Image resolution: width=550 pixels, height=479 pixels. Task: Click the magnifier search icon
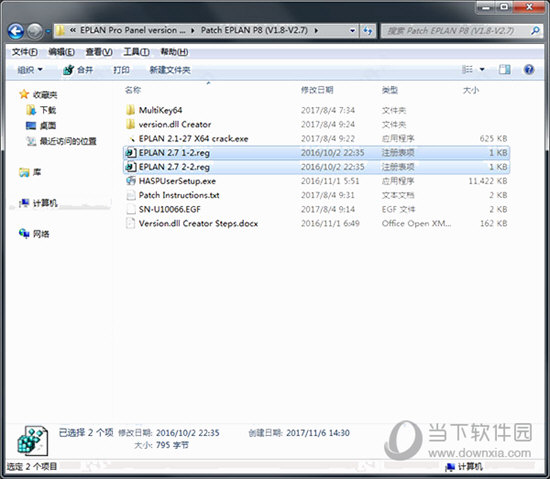(x=535, y=31)
